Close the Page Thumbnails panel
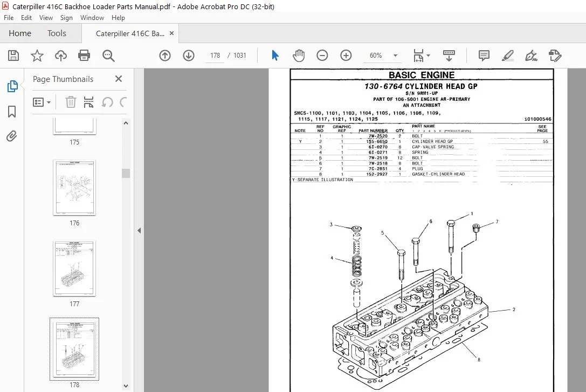Viewport: 586px width, 392px height. [119, 79]
